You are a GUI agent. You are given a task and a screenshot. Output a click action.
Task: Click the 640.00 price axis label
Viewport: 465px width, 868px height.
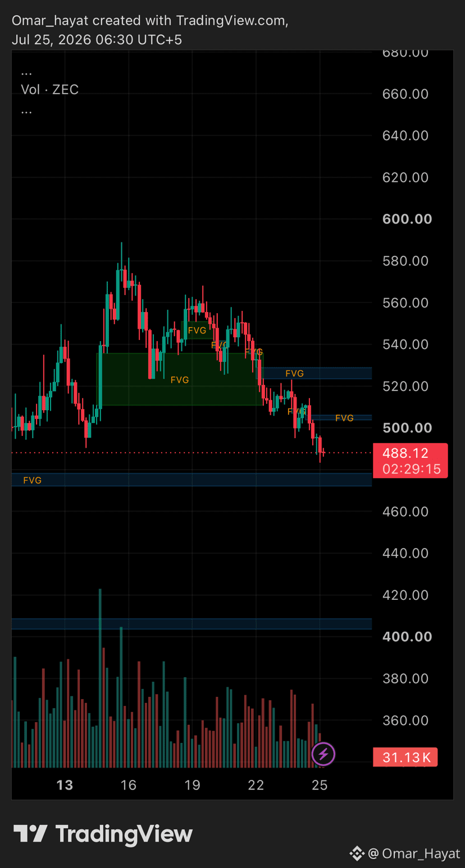[x=405, y=136]
